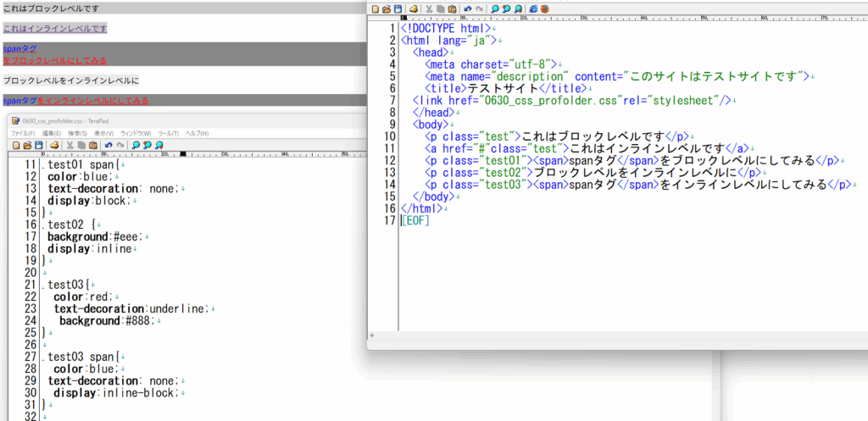Click the これはインラインレベルです hyperlink

click(x=54, y=28)
